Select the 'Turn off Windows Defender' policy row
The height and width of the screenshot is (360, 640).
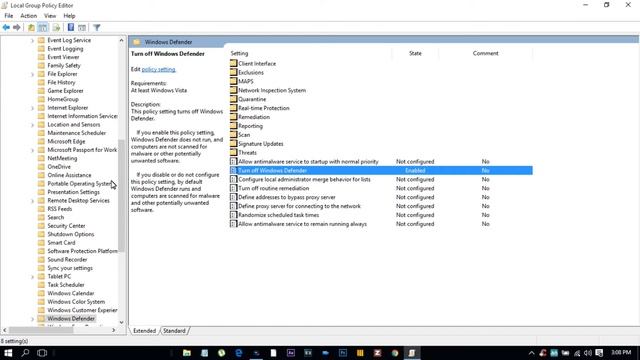point(381,170)
